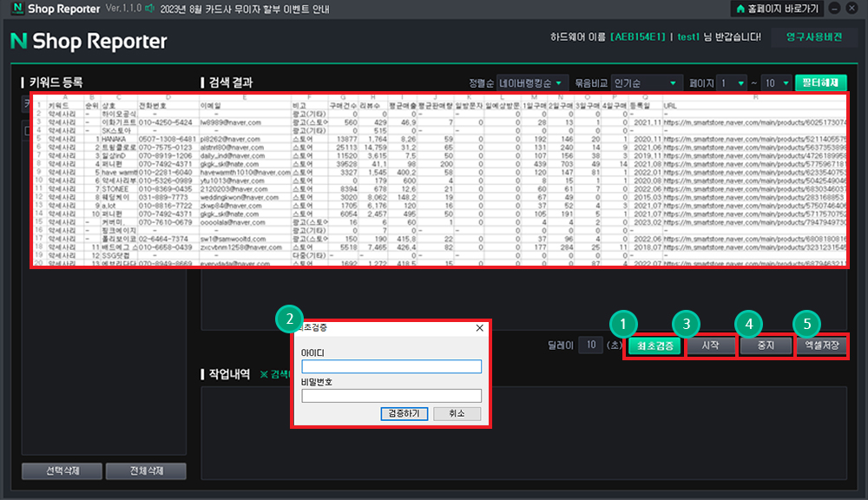This screenshot has height=500, width=868.
Task: Click the 필터해제 button
Action: [x=820, y=82]
